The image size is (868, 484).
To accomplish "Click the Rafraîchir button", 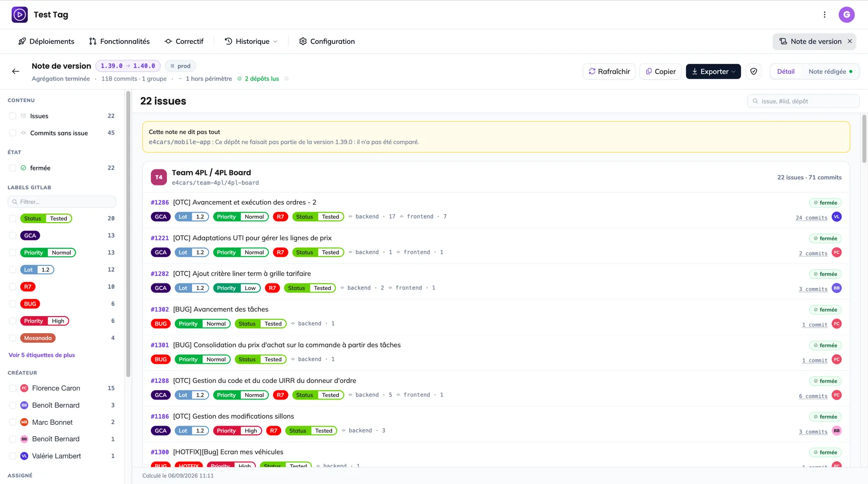I will 609,71.
